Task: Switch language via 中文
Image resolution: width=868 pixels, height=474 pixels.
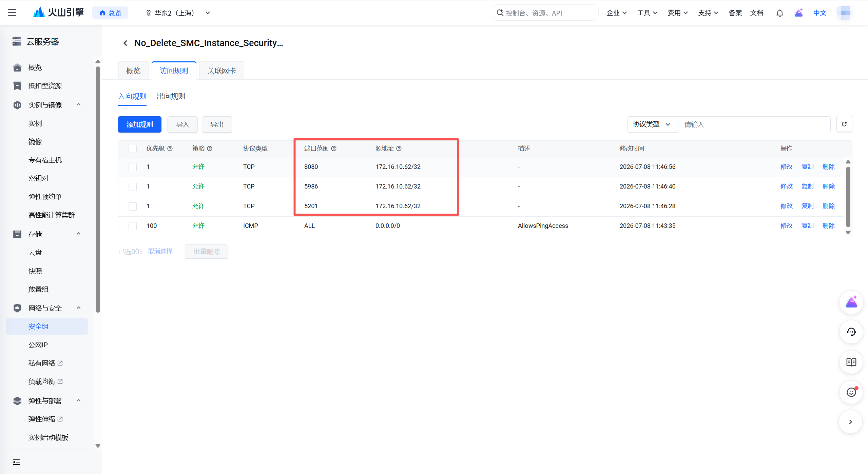Action: coord(819,13)
